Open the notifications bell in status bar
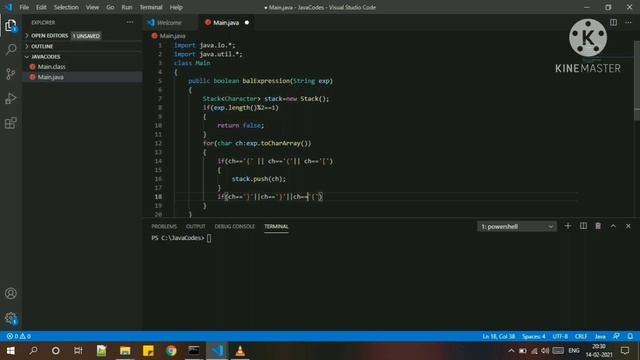Viewport: 640px width, 360px height. click(x=630, y=336)
